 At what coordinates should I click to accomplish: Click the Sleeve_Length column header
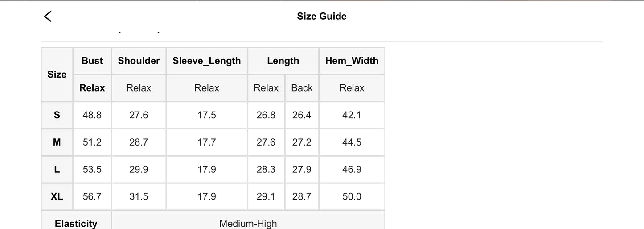[207, 61]
